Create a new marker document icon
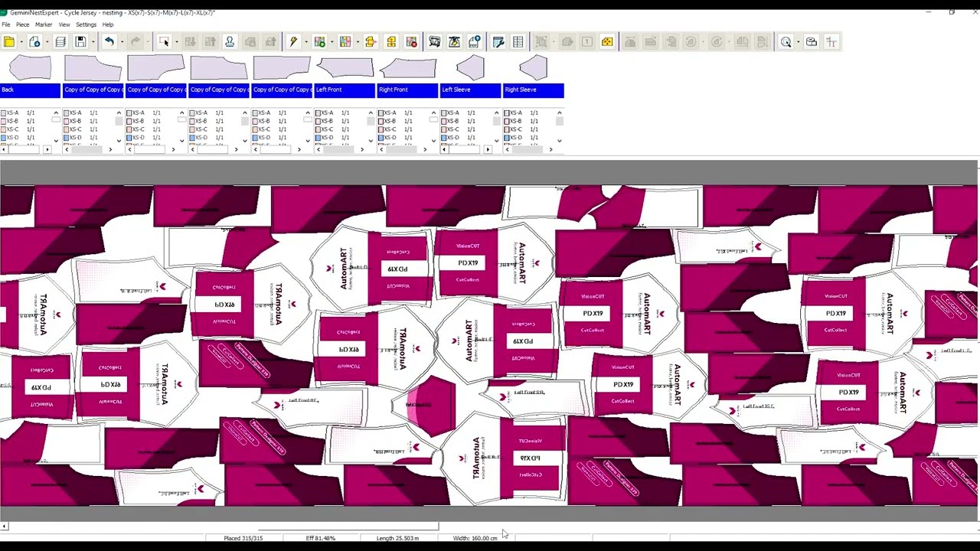Image resolution: width=980 pixels, height=551 pixels. click(x=34, y=42)
